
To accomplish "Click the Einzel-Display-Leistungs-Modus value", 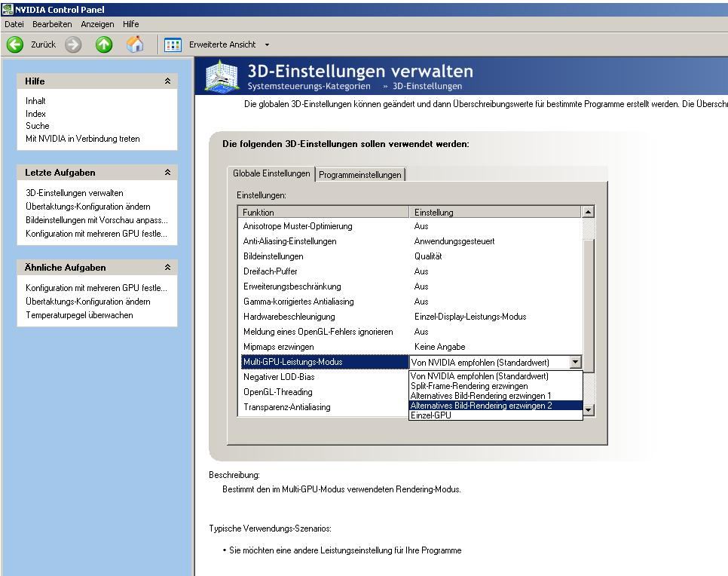I will coord(470,317).
